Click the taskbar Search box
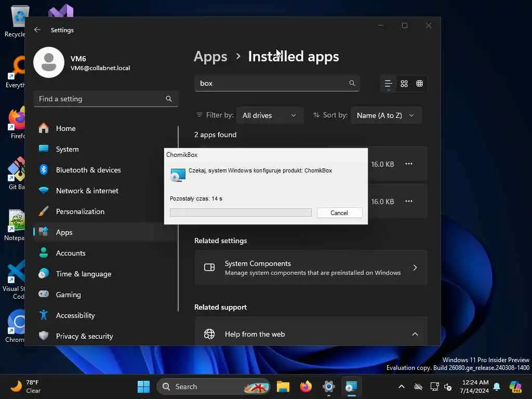The width and height of the screenshot is (532, 399). pos(214,387)
